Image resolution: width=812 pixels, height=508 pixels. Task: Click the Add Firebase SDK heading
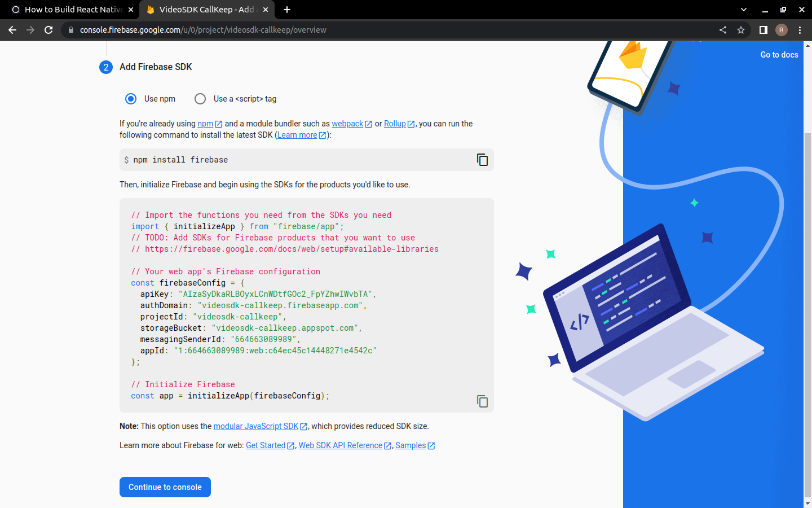coord(156,67)
